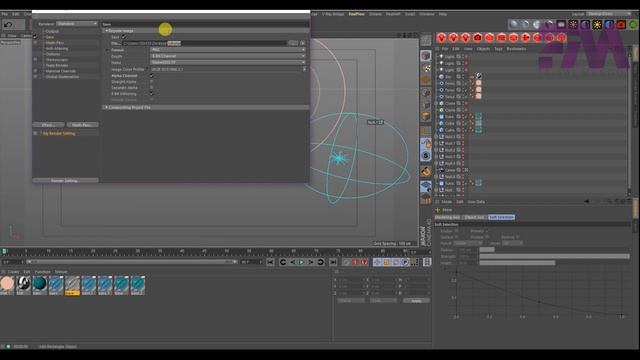The height and width of the screenshot is (360, 640).
Task: Expand the Compositing Project File section
Action: tap(107, 107)
